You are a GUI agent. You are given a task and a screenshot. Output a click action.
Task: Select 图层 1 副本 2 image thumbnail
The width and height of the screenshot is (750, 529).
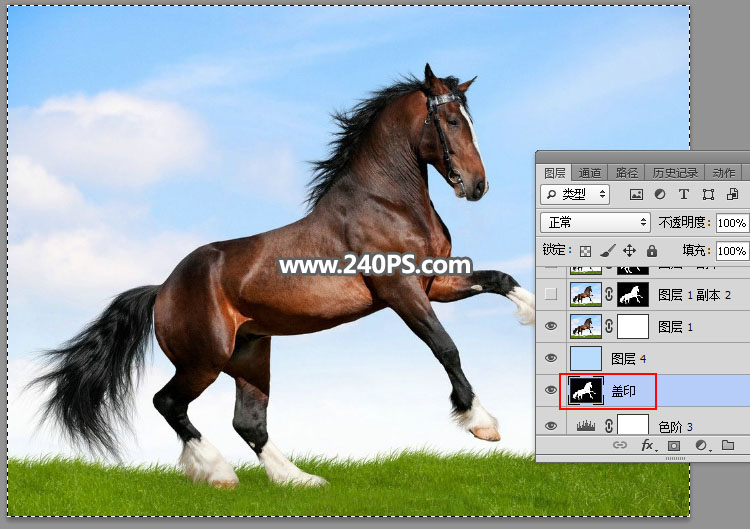pos(586,295)
